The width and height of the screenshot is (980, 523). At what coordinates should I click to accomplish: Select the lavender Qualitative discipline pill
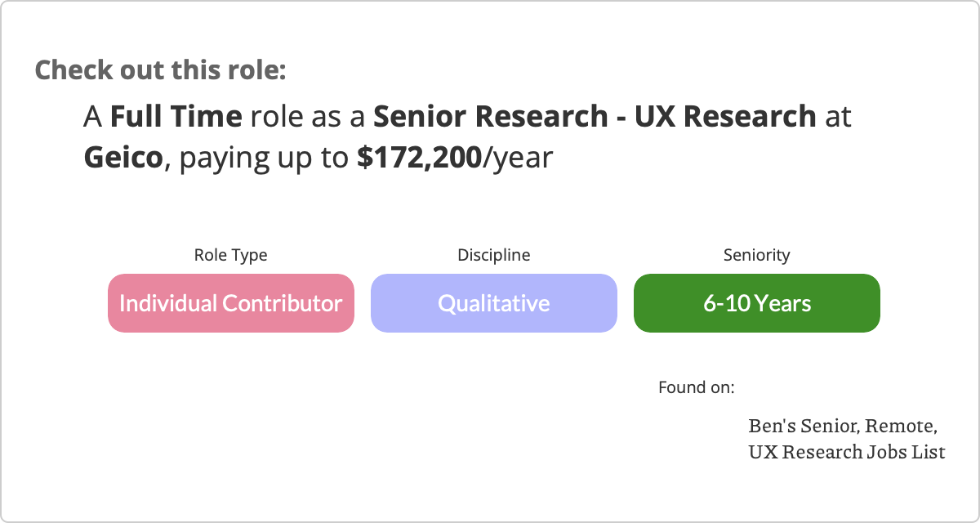point(494,303)
